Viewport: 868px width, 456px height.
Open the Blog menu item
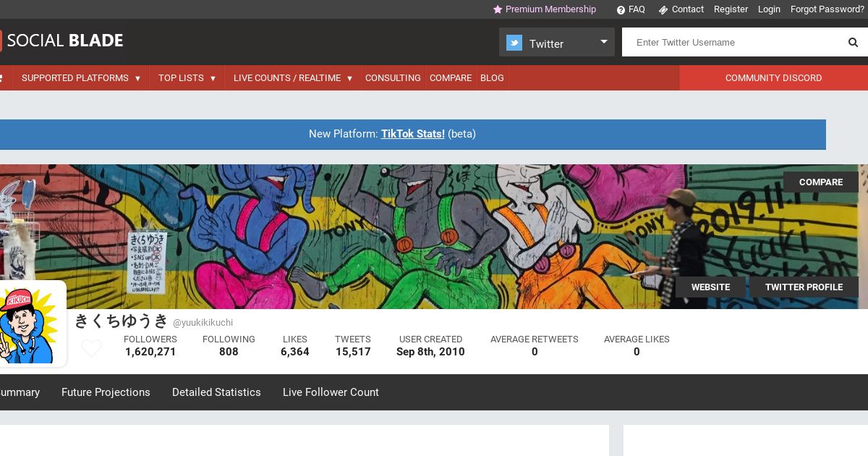492,78
